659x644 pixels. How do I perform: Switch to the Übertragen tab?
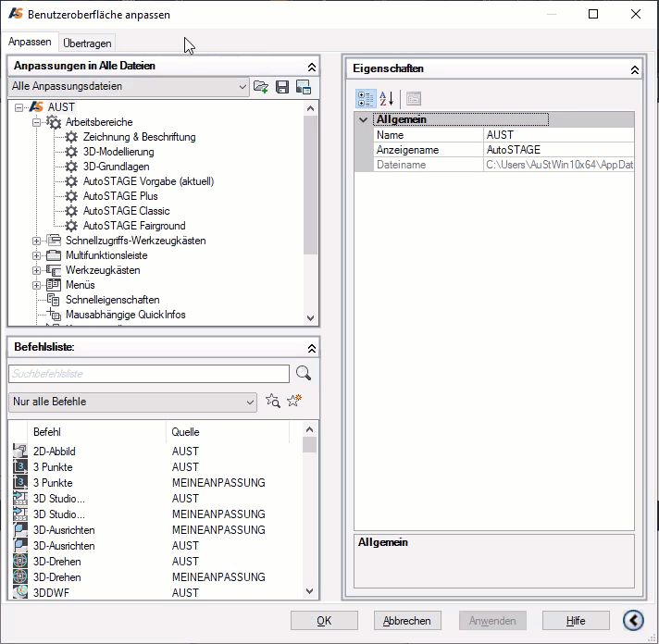(87, 43)
